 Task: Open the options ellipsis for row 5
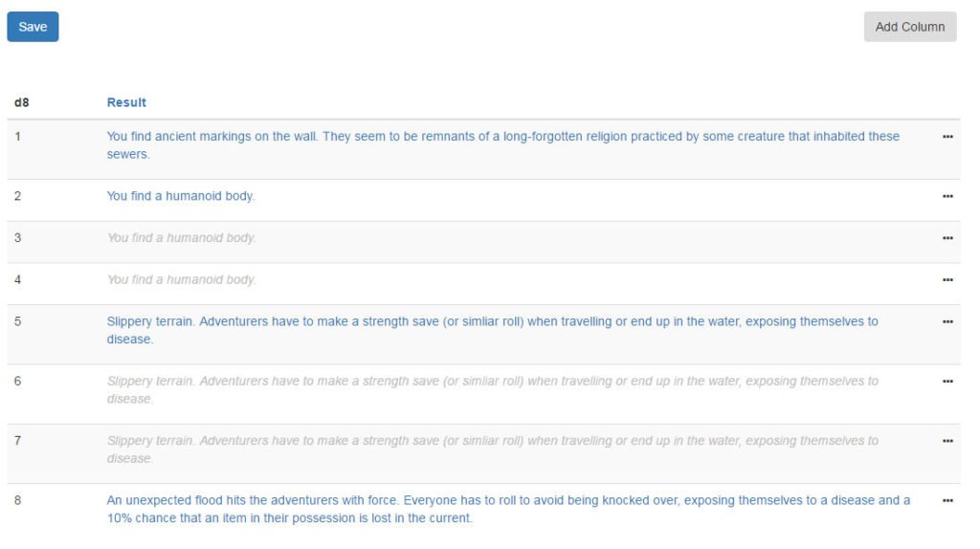pos(947,322)
